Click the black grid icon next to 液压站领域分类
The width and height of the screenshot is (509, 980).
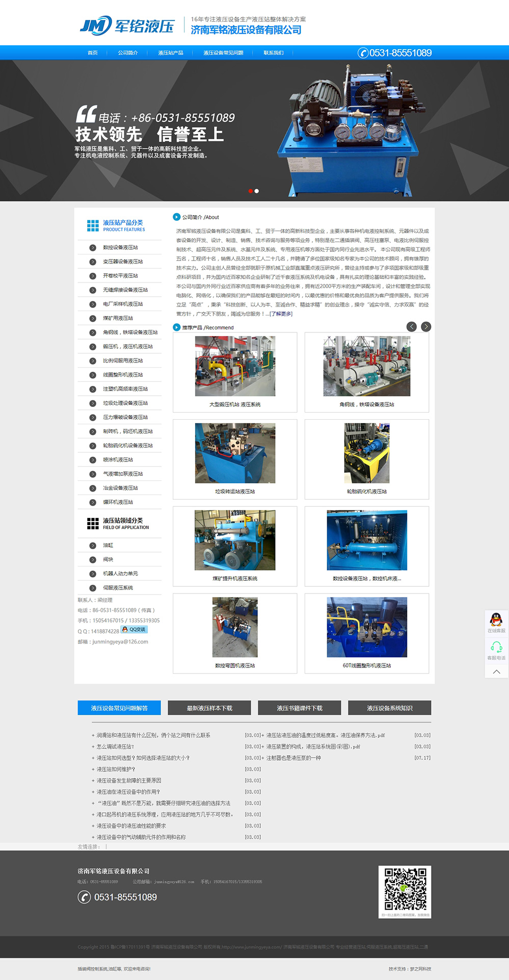pos(93,523)
